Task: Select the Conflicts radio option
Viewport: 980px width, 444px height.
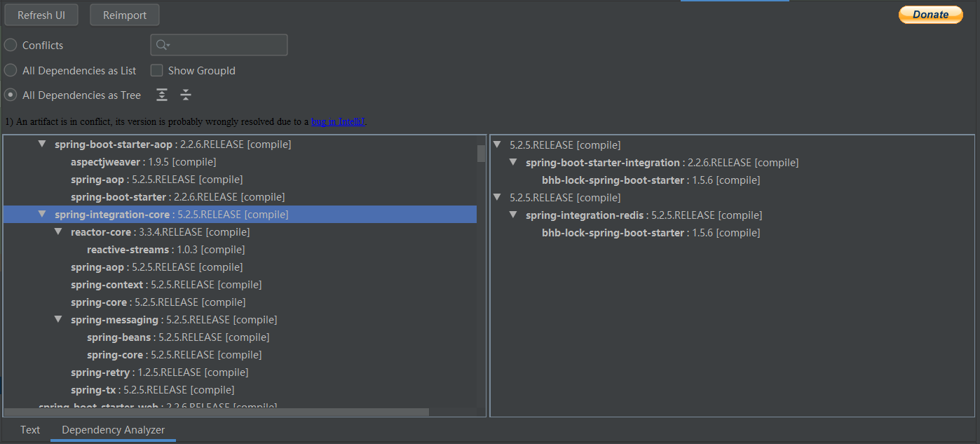Action: pos(11,45)
